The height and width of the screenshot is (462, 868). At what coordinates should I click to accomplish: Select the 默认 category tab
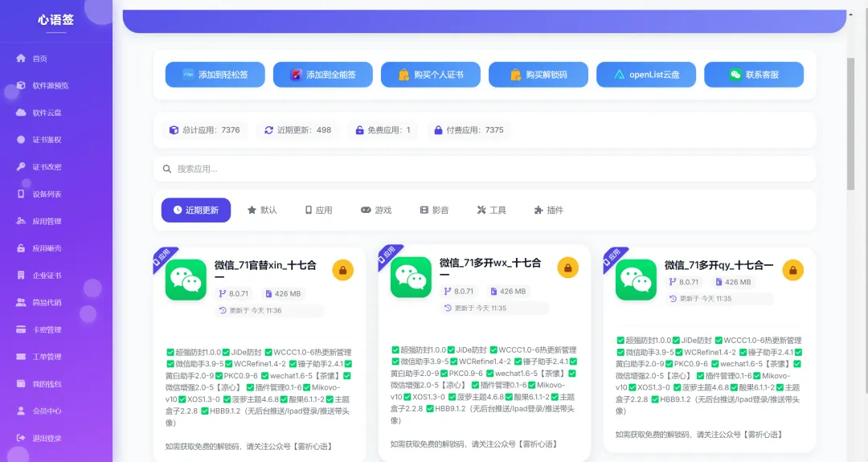coord(262,211)
